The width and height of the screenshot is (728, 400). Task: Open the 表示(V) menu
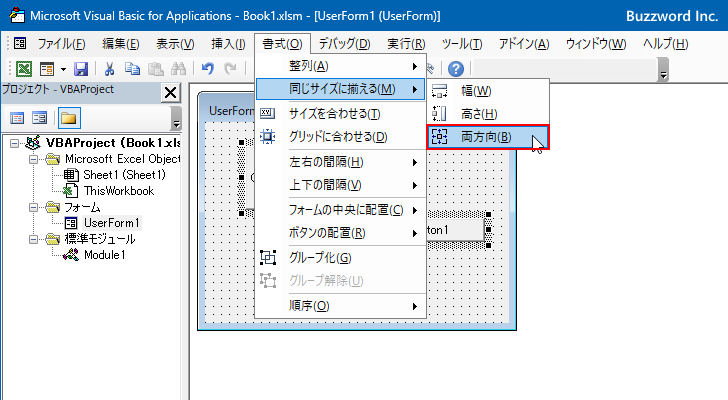[175, 44]
